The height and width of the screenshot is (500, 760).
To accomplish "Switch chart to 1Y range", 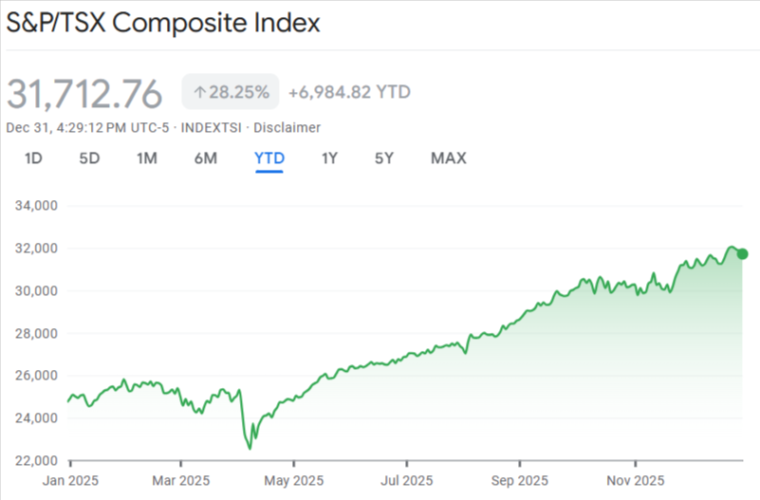I will tap(330, 158).
